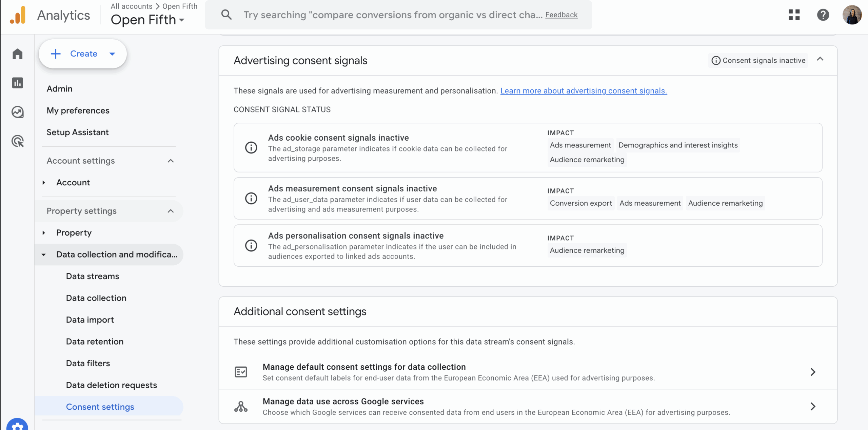The height and width of the screenshot is (430, 868).
Task: Go to Data streams
Action: click(x=93, y=276)
